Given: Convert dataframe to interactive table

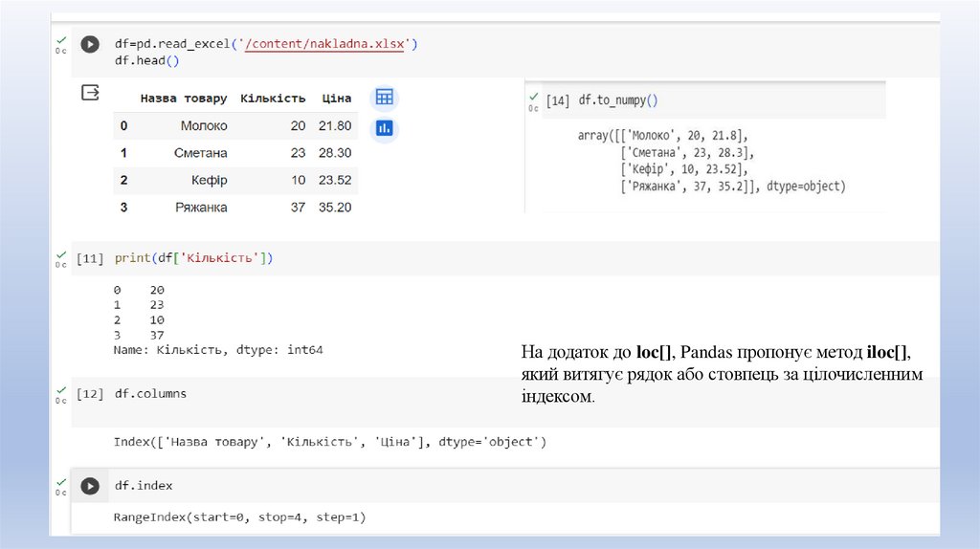Looking at the screenshot, I should point(385,98).
